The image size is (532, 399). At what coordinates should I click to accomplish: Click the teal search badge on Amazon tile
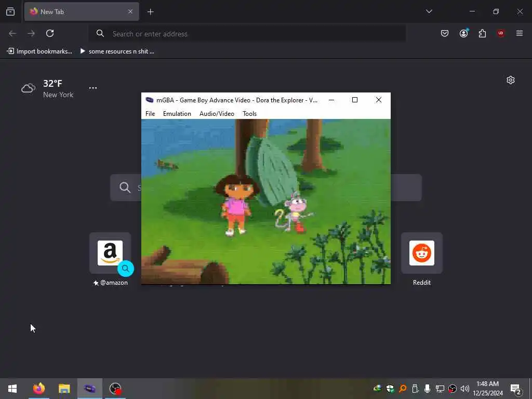pos(126,269)
